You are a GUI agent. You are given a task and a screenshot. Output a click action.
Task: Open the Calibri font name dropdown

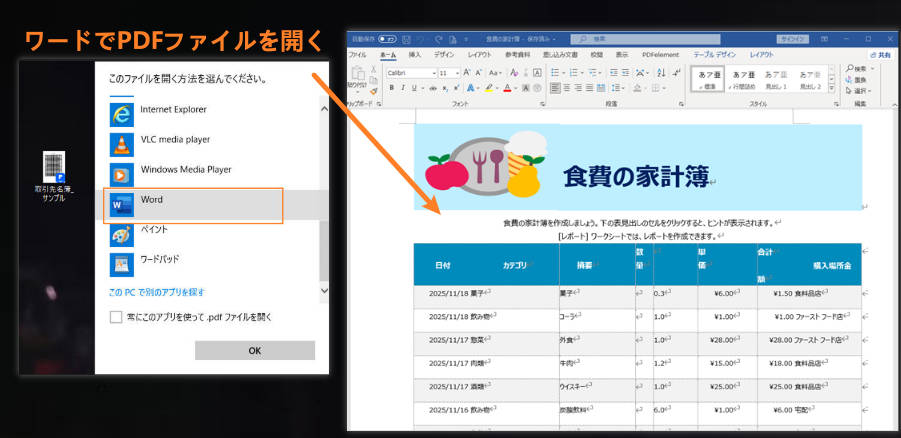(433, 73)
